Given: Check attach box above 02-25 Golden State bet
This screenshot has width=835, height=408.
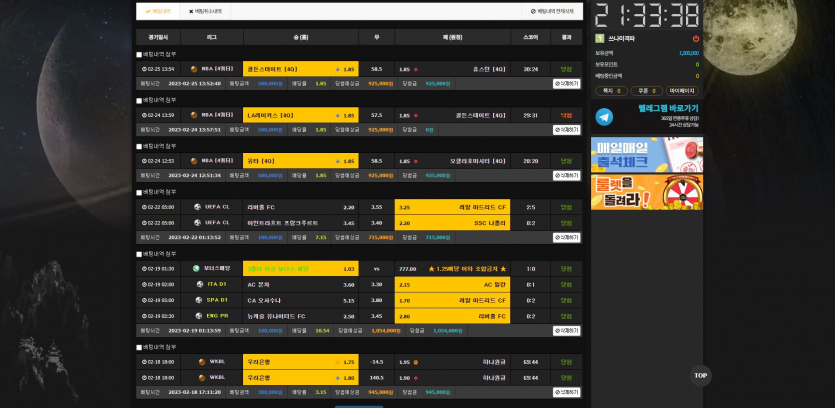Looking at the screenshot, I should click(139, 54).
